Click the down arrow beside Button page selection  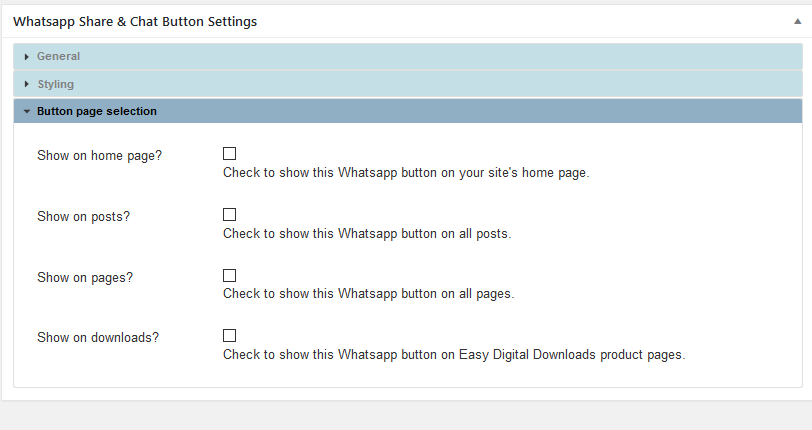pyautogui.click(x=27, y=112)
